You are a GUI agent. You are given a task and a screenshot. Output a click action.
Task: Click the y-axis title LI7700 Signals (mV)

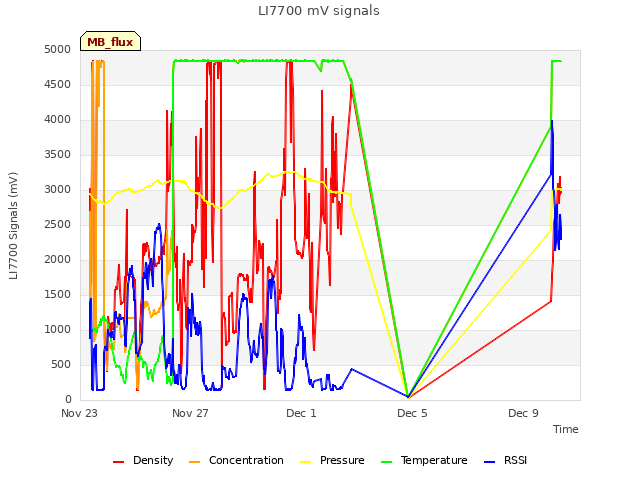pos(13,226)
